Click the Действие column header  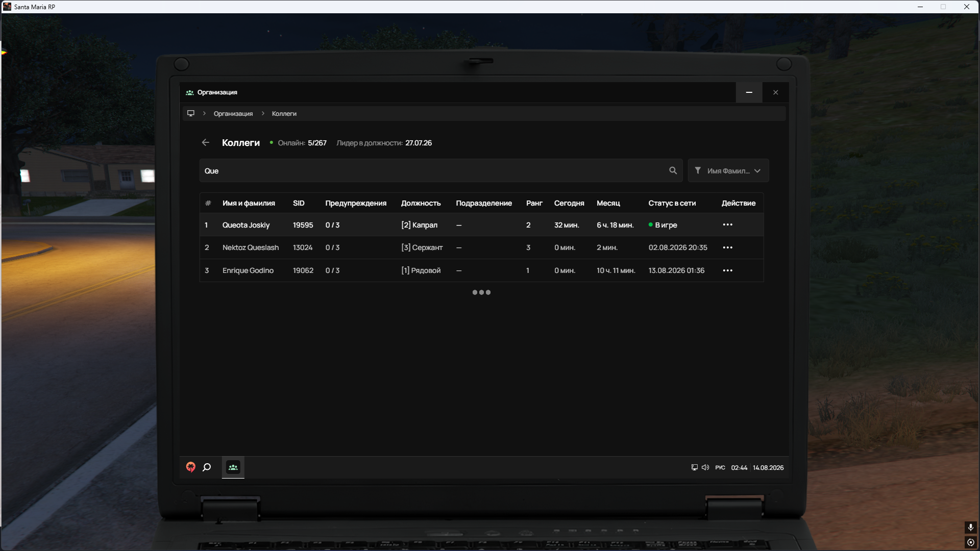pos(739,203)
